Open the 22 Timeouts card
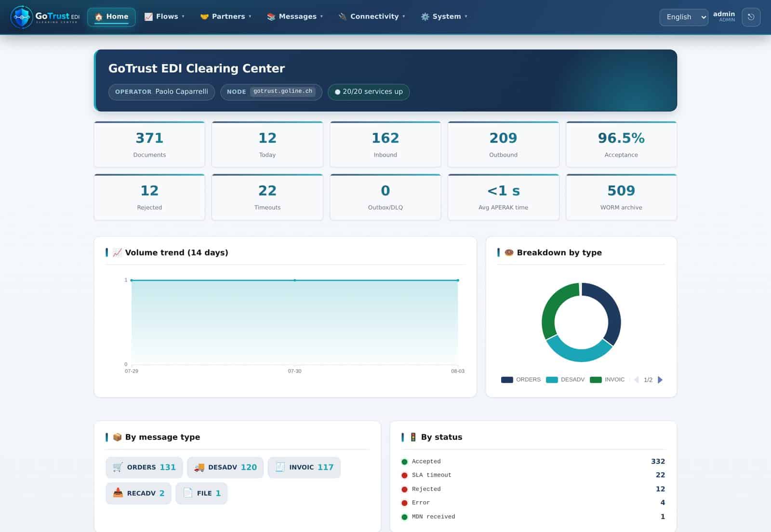771x532 pixels. 267,197
